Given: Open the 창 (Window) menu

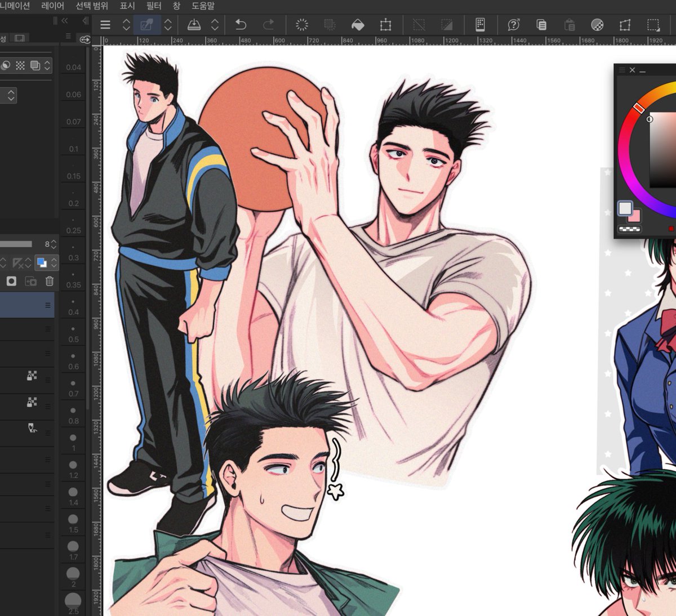Looking at the screenshot, I should [x=176, y=6].
